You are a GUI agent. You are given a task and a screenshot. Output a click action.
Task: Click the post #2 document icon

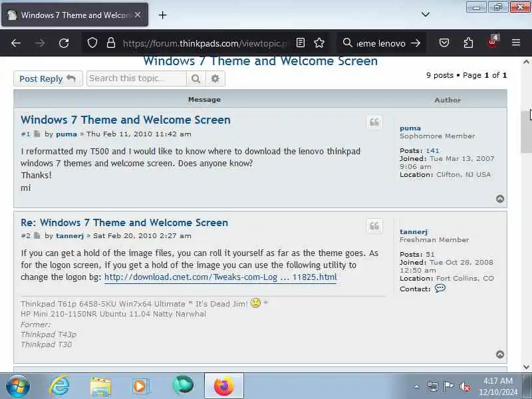point(37,235)
